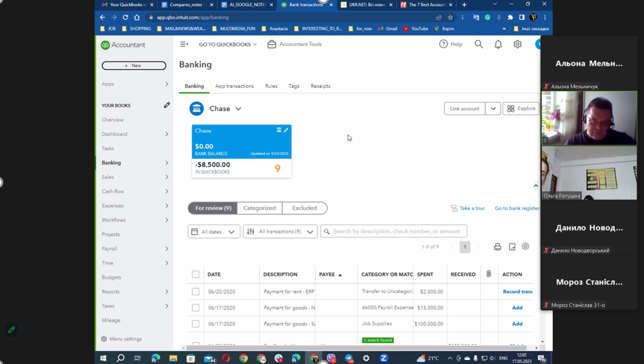The height and width of the screenshot is (364, 644).
Task: Open Help question mark icon
Action: tap(443, 44)
